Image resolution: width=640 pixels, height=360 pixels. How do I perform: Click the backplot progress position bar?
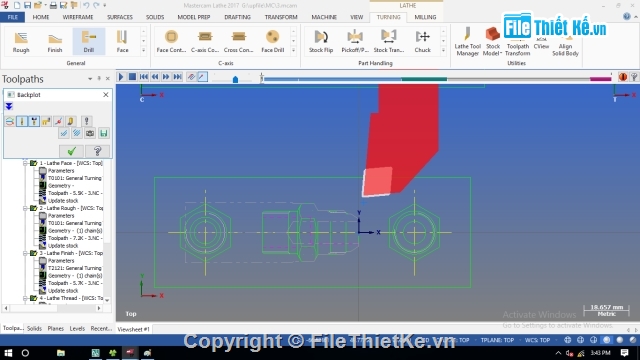coord(437,79)
